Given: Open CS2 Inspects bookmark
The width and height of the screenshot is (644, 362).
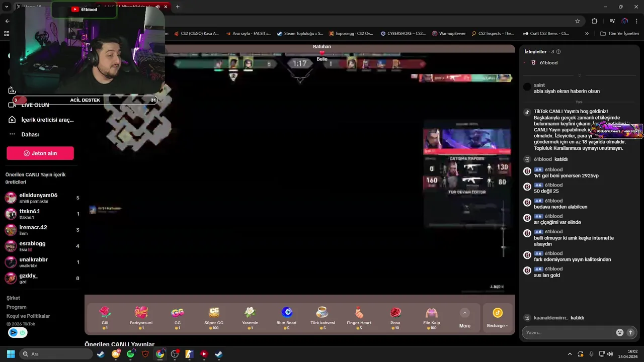Looking at the screenshot, I should (x=494, y=34).
